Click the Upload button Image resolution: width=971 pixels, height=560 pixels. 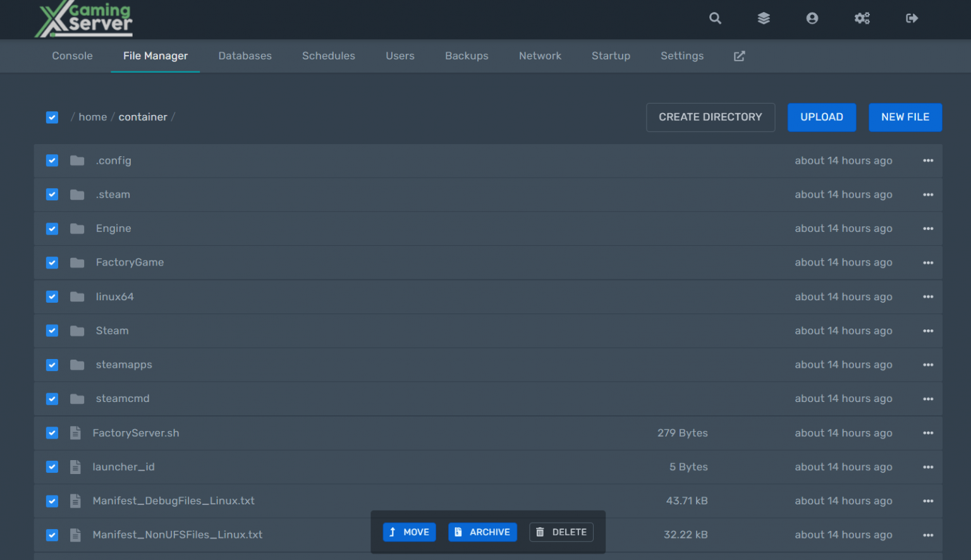click(x=822, y=118)
